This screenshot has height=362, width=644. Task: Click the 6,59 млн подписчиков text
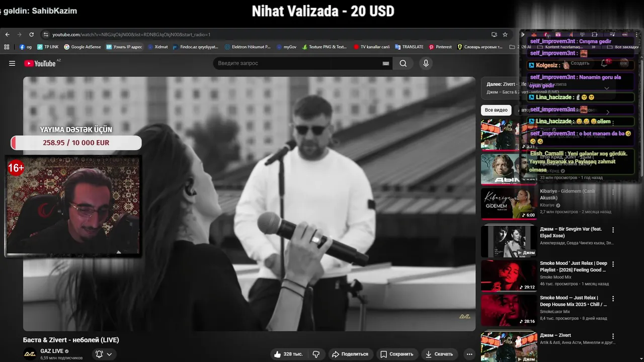(61, 358)
